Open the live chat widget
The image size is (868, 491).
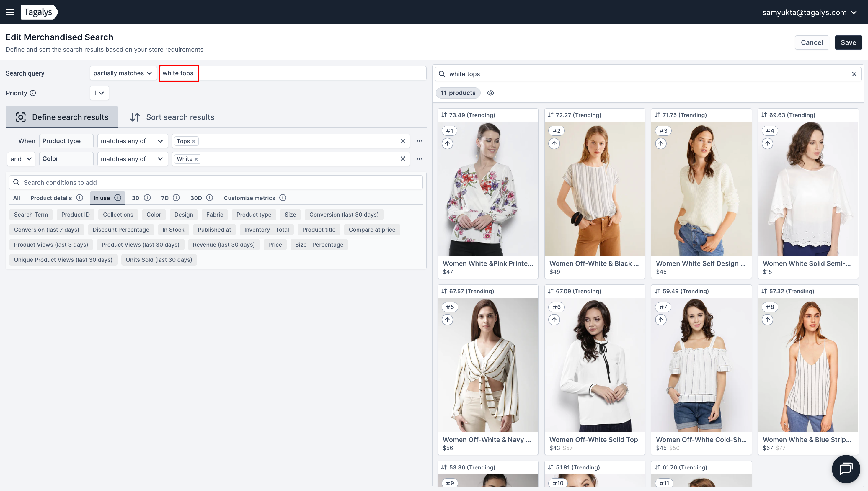click(x=846, y=469)
